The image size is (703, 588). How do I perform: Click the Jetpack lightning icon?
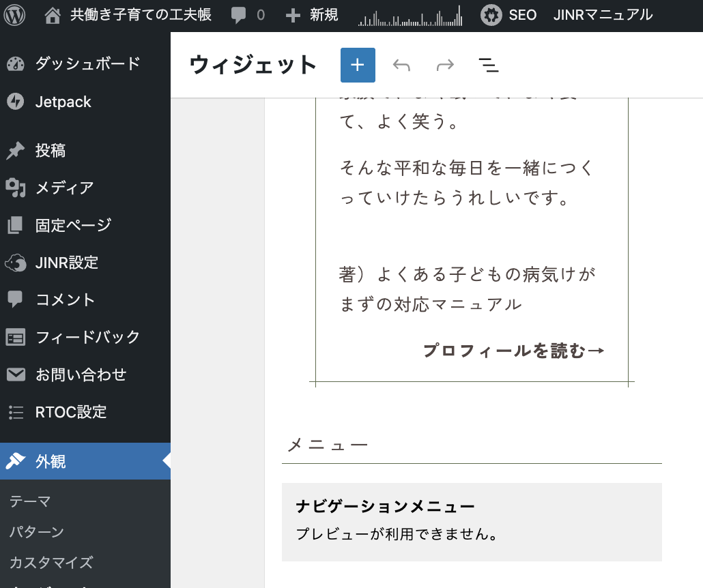[16, 102]
